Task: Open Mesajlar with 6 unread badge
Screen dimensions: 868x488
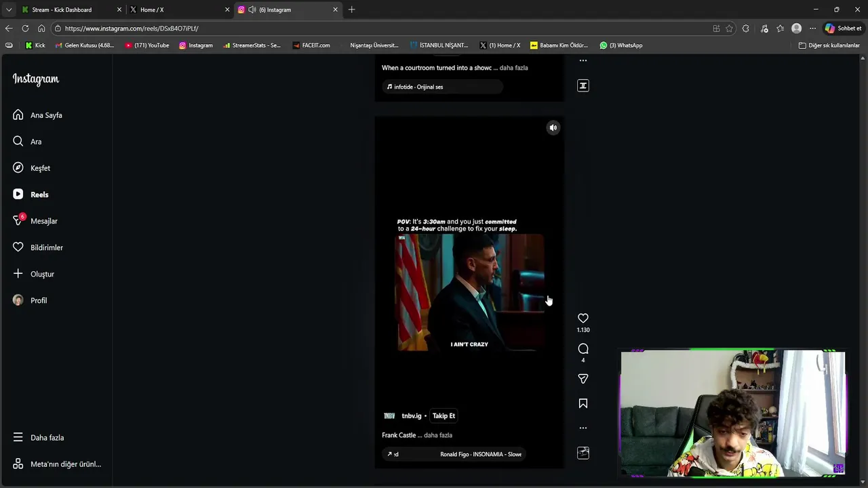Action: [35, 221]
